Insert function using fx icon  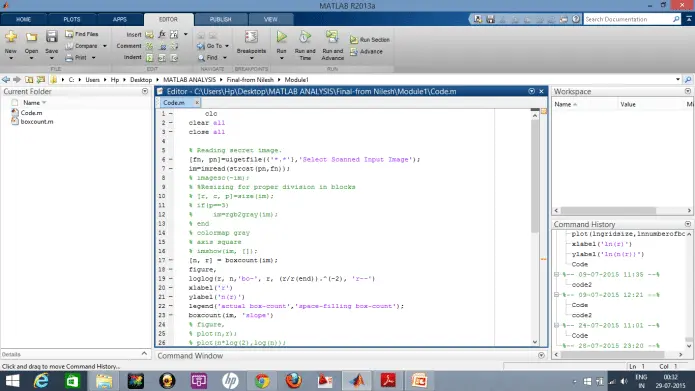(x=162, y=34)
